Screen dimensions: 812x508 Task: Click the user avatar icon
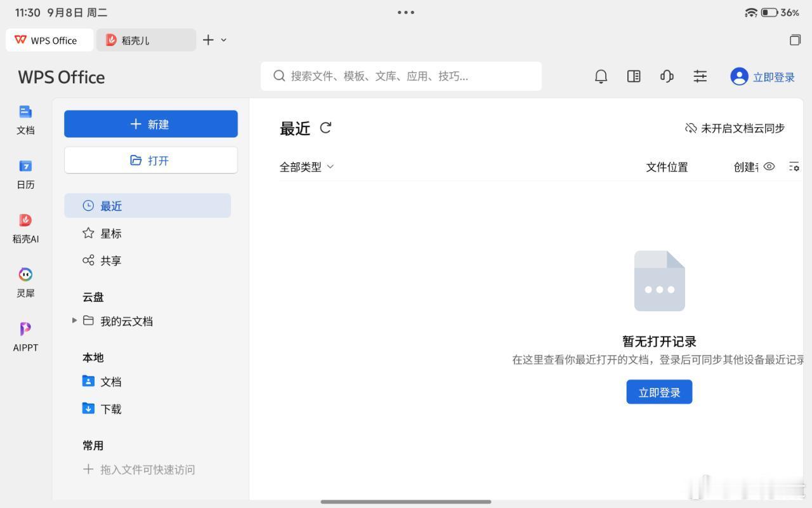click(739, 76)
